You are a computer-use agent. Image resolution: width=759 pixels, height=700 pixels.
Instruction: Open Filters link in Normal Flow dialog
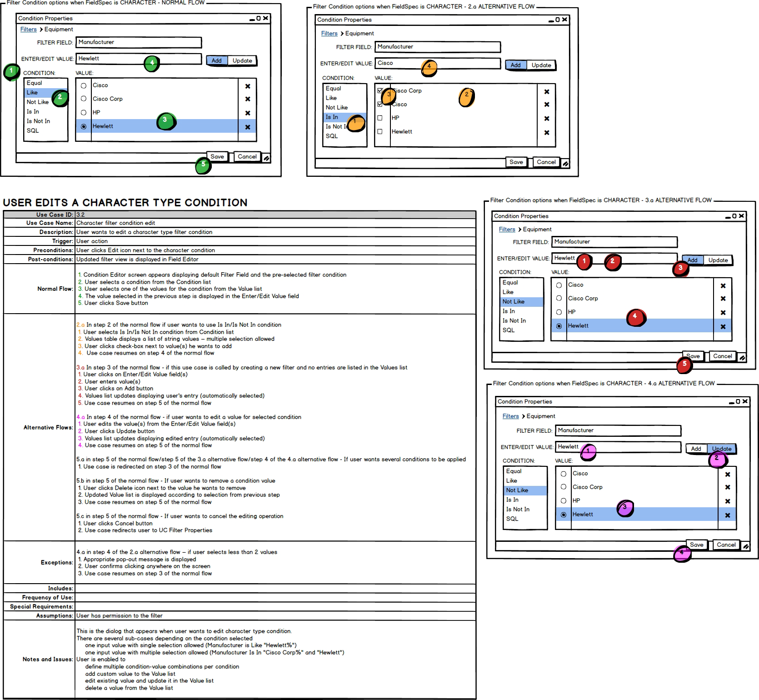pyautogui.click(x=28, y=30)
